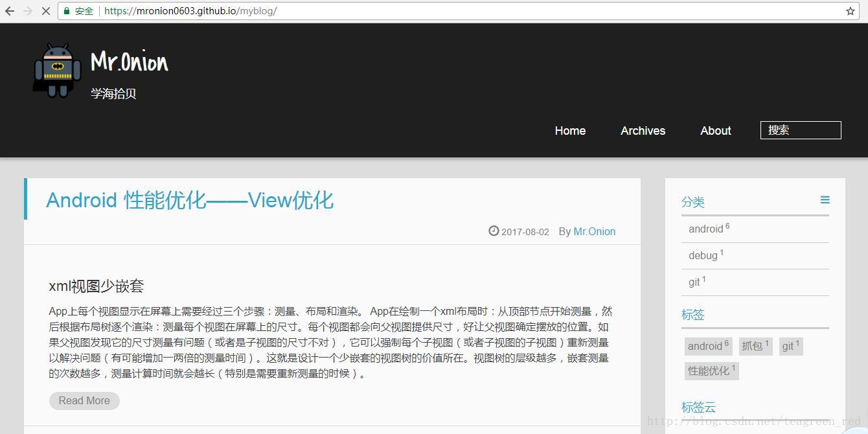Select the git tag chip
The height and width of the screenshot is (434, 868).
(791, 346)
